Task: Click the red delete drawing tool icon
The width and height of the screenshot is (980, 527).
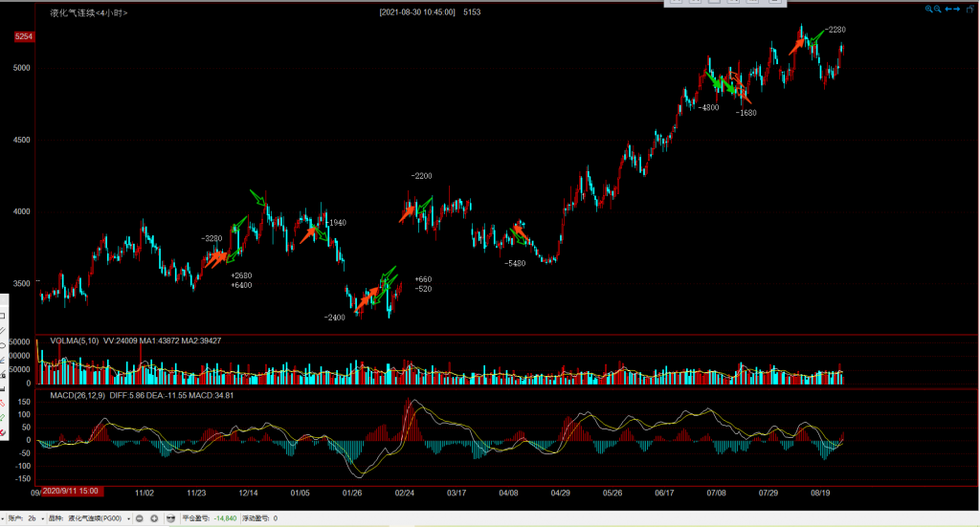Action: tap(3, 433)
